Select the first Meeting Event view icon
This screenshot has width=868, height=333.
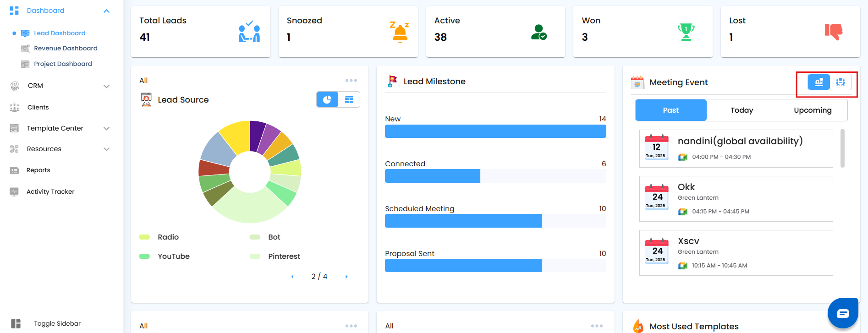[819, 82]
